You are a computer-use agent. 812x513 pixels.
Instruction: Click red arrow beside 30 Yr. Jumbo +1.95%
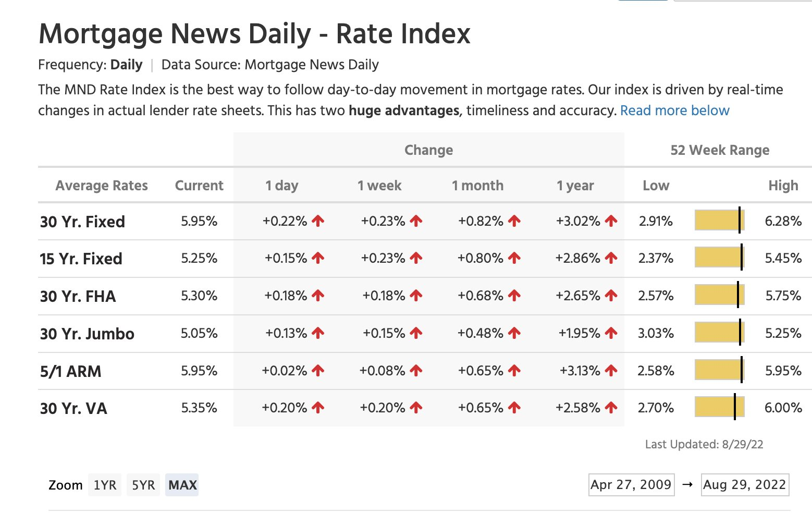point(611,333)
